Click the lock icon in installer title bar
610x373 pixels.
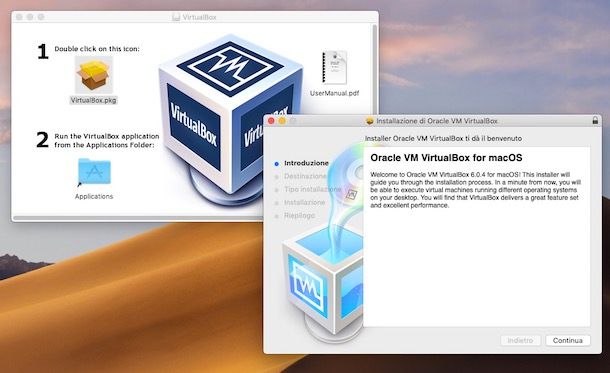tap(595, 121)
